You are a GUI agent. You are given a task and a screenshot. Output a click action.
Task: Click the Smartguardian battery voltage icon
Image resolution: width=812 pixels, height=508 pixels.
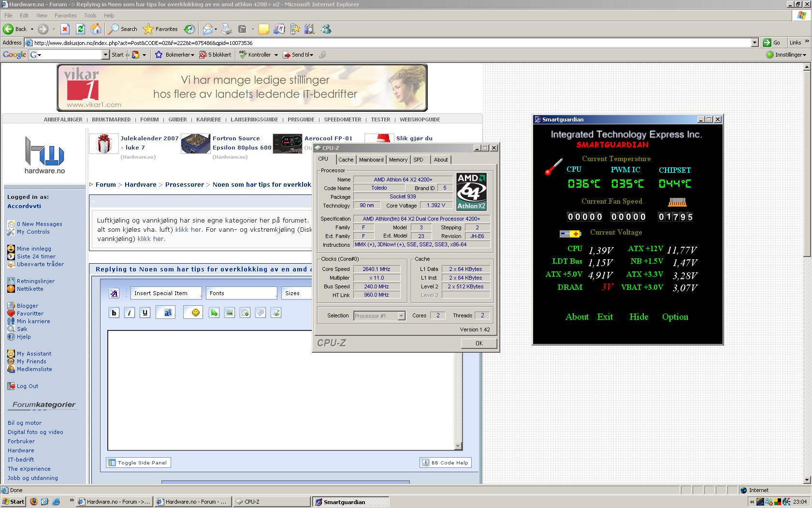[x=570, y=234]
